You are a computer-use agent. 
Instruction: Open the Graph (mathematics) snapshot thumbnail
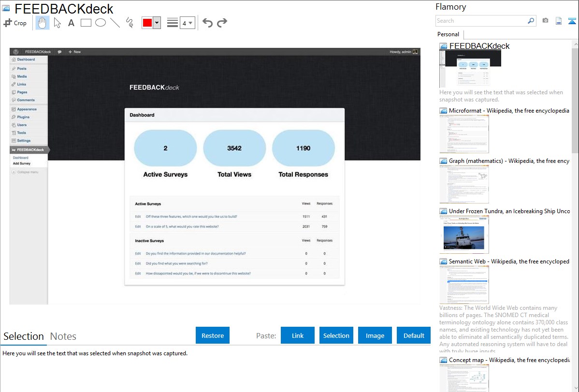click(x=464, y=184)
